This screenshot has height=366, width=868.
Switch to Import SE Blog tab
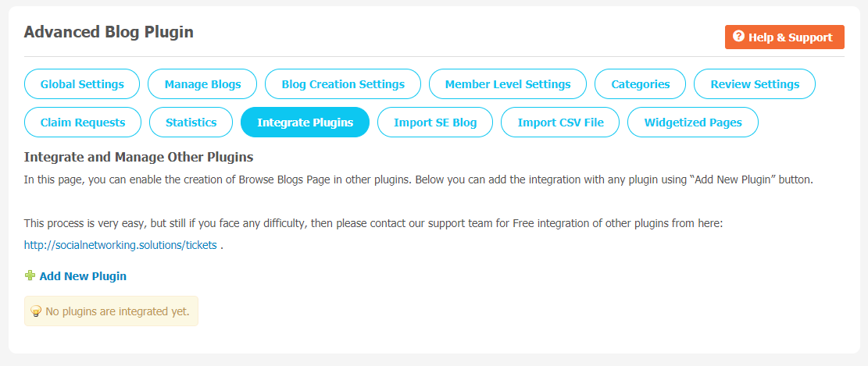[x=435, y=123]
